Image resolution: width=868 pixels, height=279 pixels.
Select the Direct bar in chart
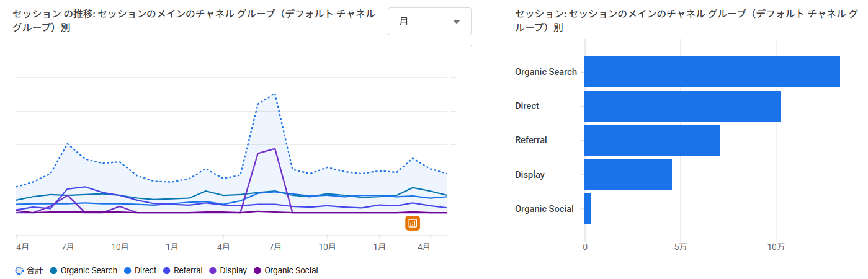682,106
